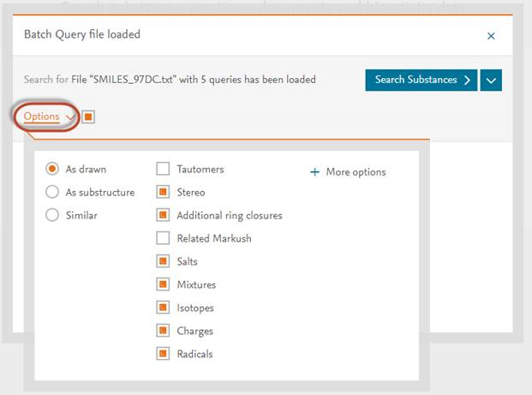The width and height of the screenshot is (532, 395).
Task: Expand More options link
Action: 356,172
